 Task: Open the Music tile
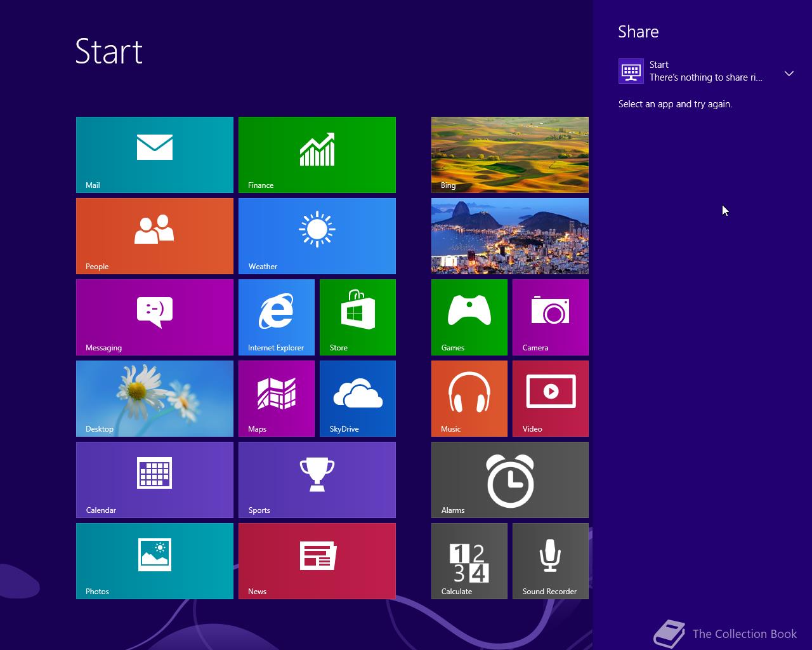pyautogui.click(x=469, y=399)
